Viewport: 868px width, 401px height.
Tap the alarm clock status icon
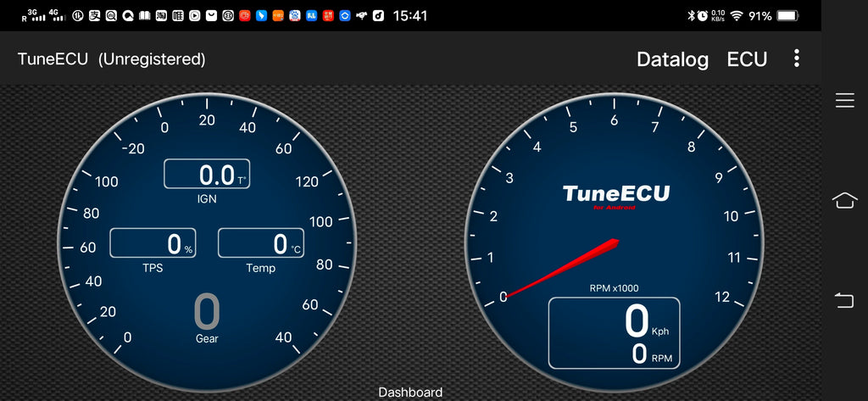(x=703, y=16)
